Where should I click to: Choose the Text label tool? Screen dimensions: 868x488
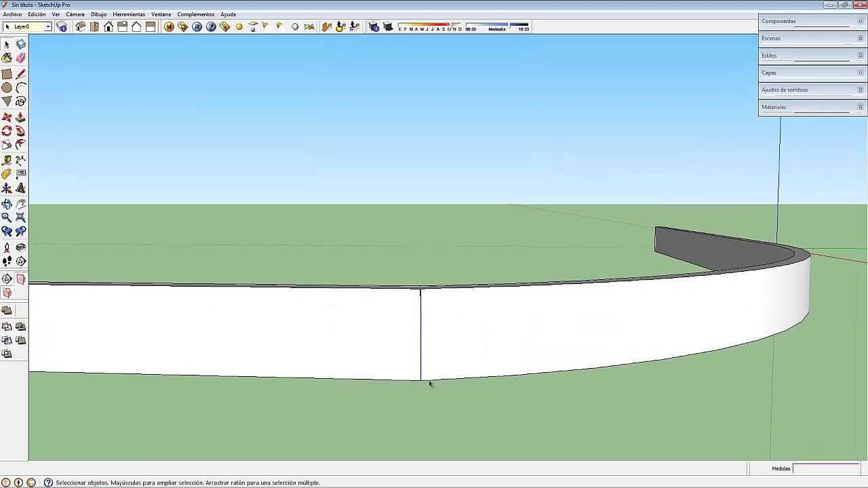[x=20, y=174]
